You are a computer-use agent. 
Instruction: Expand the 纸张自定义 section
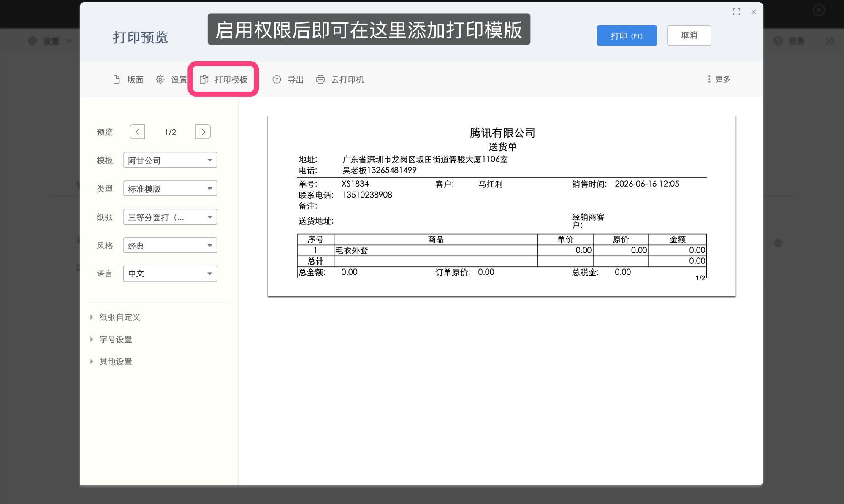pyautogui.click(x=115, y=317)
